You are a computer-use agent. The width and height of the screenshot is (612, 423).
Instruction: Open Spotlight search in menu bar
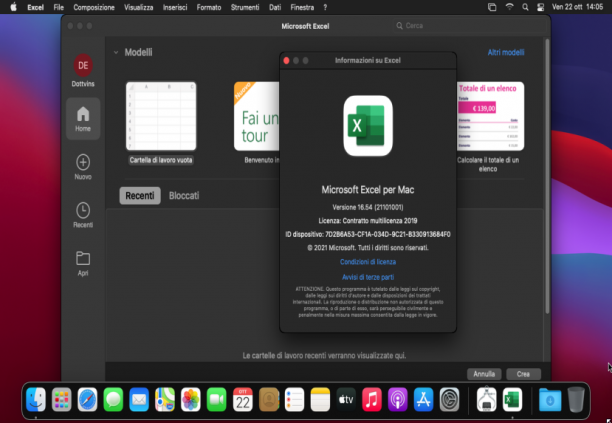point(525,7)
